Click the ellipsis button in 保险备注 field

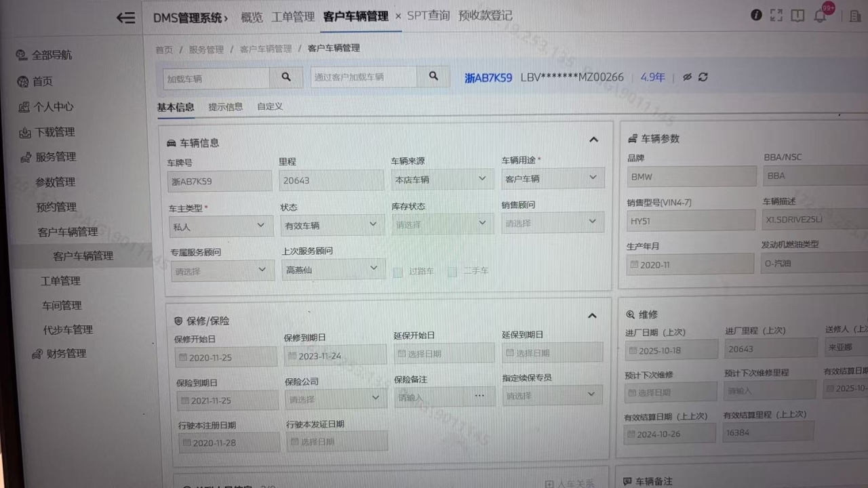[479, 396]
